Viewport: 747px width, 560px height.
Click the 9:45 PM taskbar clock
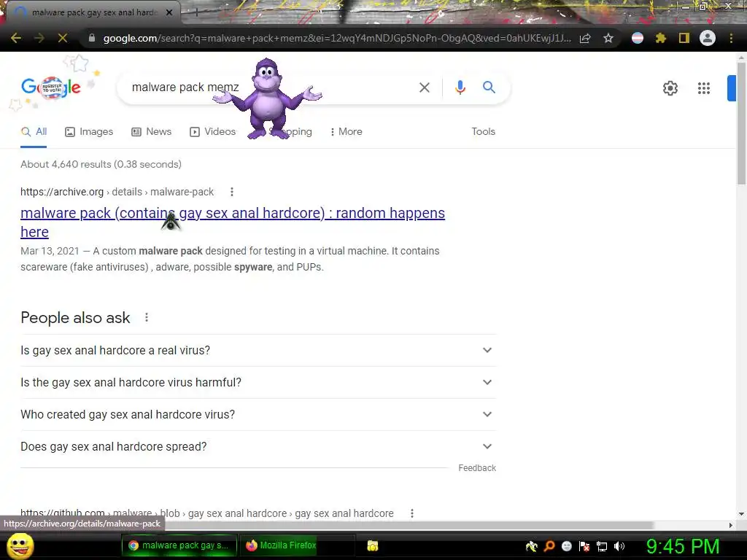tap(682, 546)
